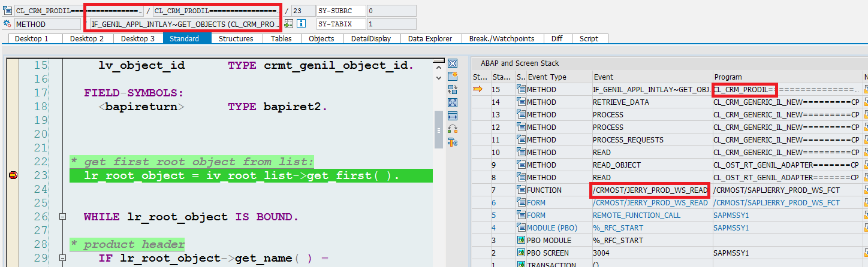Select READ_OBJECT event in stack row 9

point(617,165)
